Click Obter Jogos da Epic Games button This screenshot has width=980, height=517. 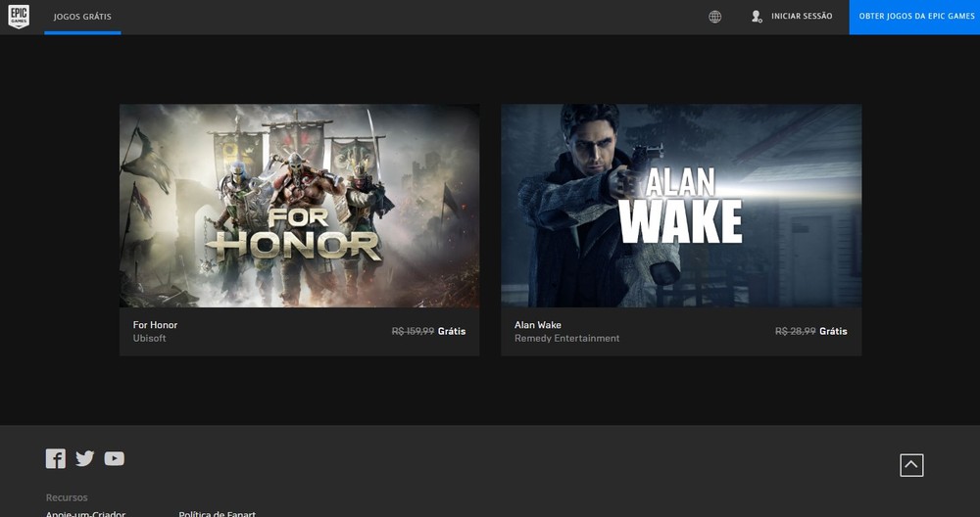tap(914, 17)
